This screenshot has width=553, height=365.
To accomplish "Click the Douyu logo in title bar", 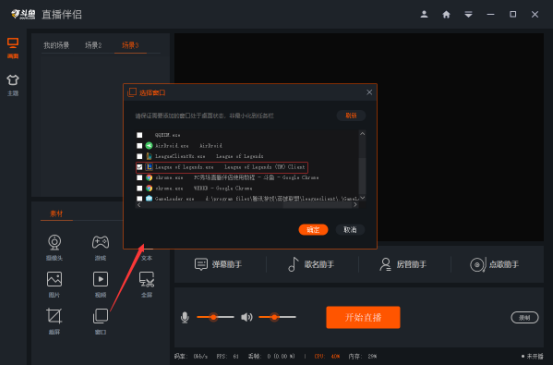I will tap(23, 14).
